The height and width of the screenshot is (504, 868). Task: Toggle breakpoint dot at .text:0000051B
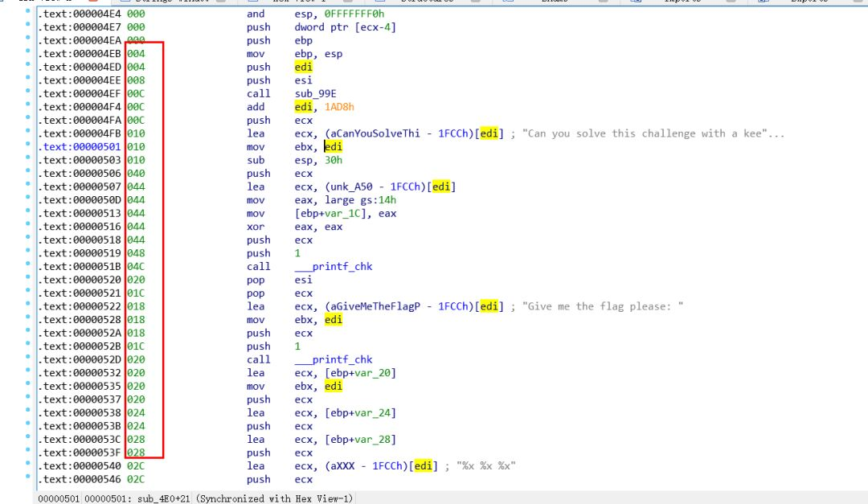click(x=27, y=264)
